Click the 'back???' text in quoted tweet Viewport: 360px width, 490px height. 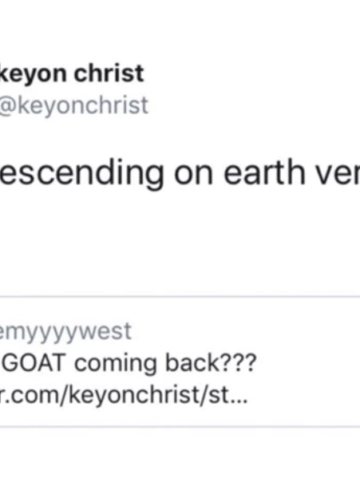211,363
